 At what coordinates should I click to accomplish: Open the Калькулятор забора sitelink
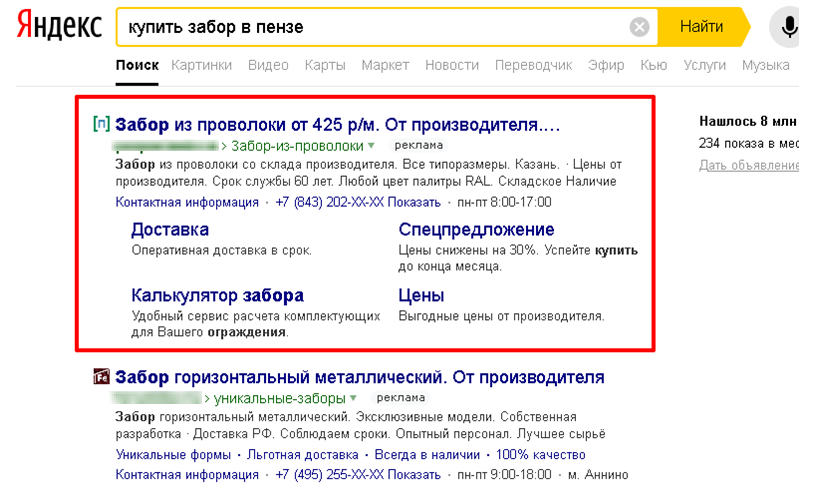pyautogui.click(x=218, y=295)
